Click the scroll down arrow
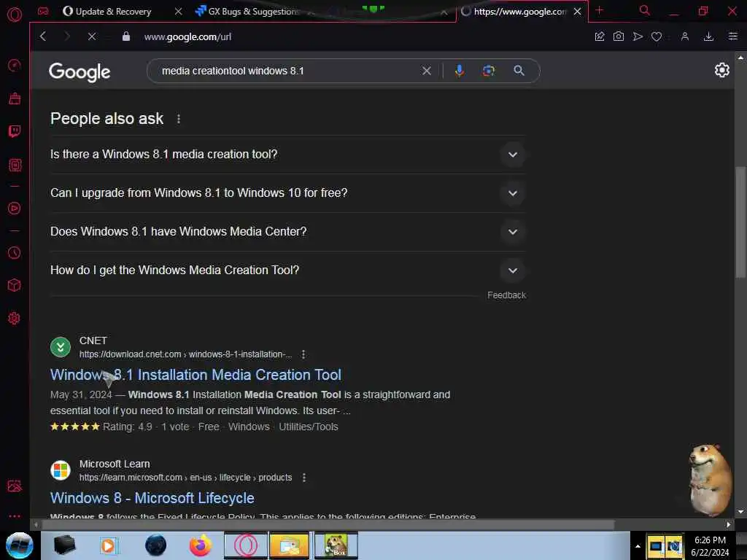The height and width of the screenshot is (560, 747). [x=740, y=512]
